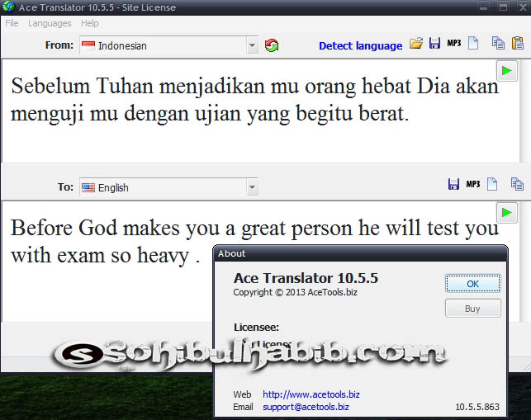Open http://www.acetools.biz web link

point(311,394)
